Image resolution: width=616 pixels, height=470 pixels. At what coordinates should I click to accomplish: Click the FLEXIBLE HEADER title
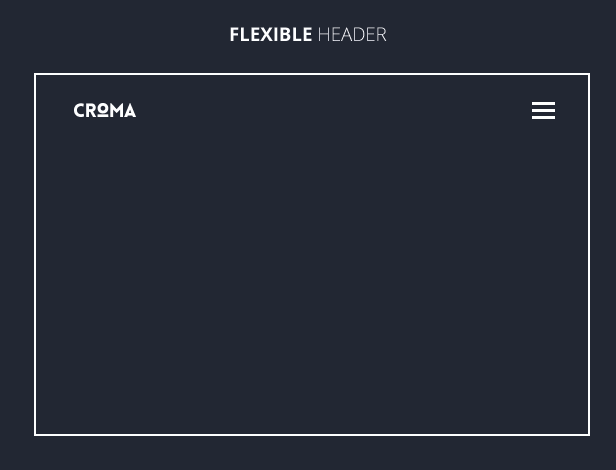(x=308, y=35)
